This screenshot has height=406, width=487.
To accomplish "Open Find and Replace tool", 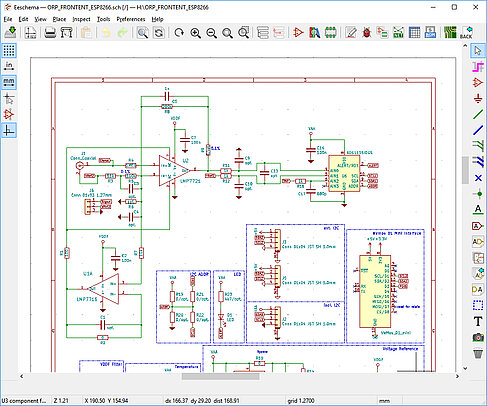I will coord(159,33).
